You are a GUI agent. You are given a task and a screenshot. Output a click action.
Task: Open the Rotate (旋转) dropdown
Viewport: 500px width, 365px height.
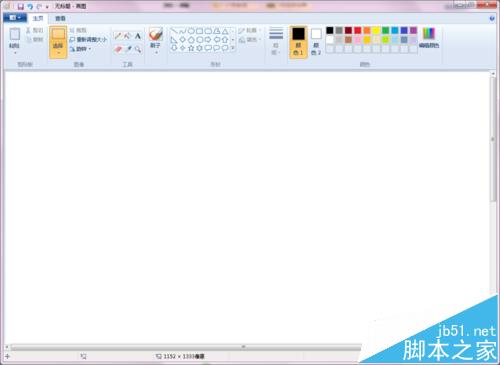[80, 49]
